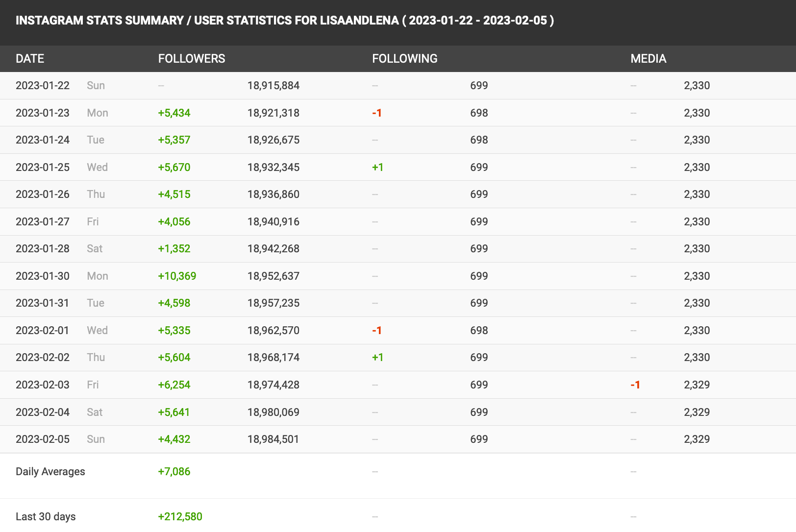Select the date 2023-02-04
796x532 pixels.
[43, 412]
